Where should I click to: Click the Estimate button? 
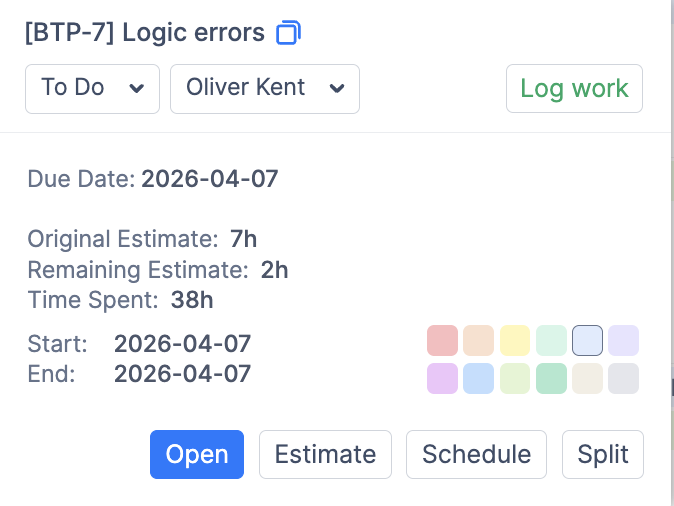tap(325, 454)
